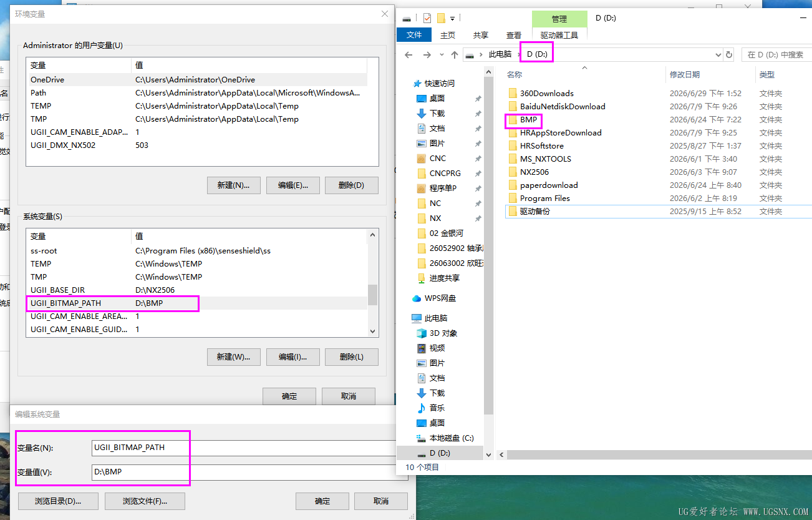812x520 pixels.
Task: Select UGII_BITMAP_PATH system variable row
Action: (x=197, y=303)
